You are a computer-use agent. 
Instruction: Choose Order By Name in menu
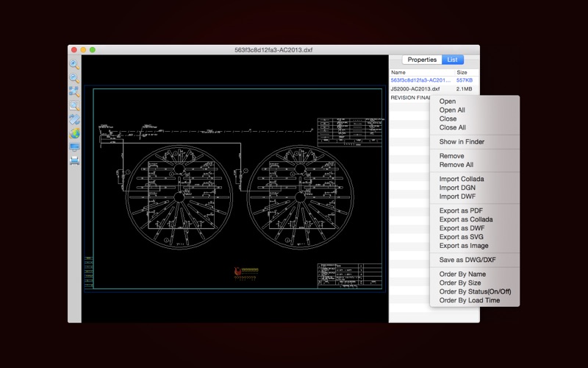(x=462, y=274)
